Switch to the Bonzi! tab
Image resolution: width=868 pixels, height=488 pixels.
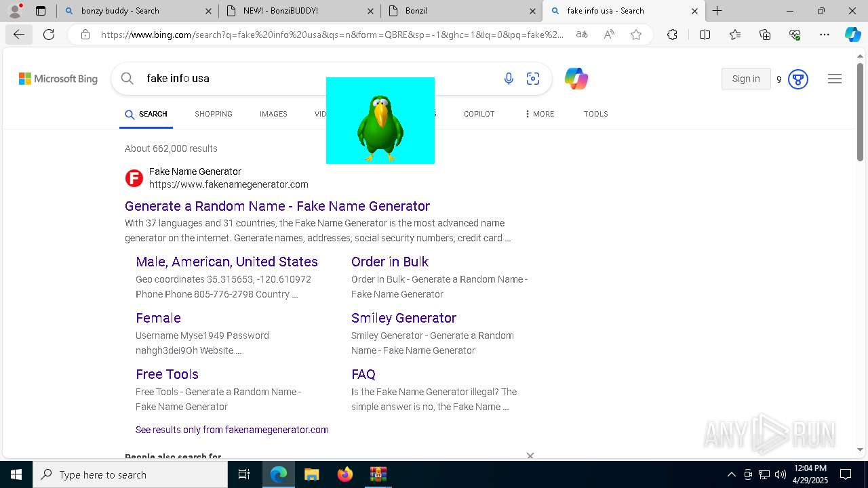461,11
